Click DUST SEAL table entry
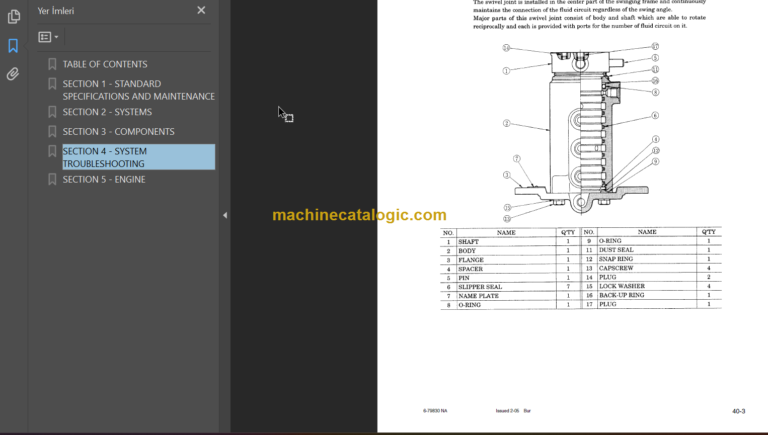 (616, 250)
